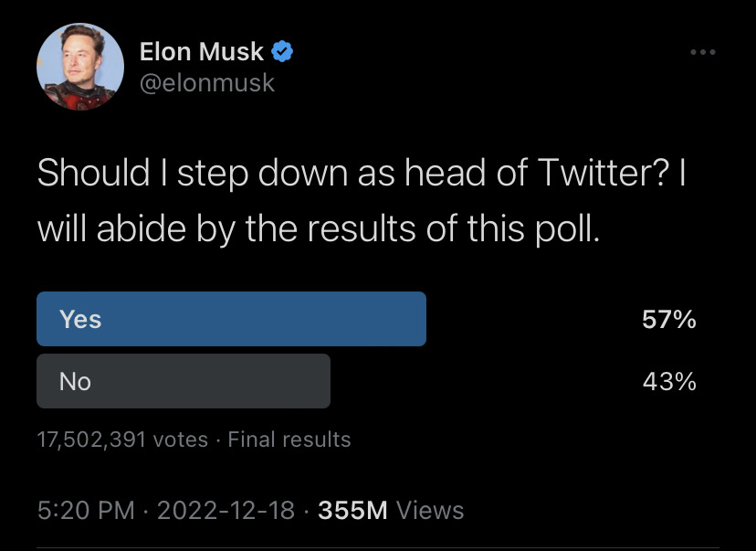Click the 43% result label
Viewport: 756px width, 551px height.
click(669, 381)
